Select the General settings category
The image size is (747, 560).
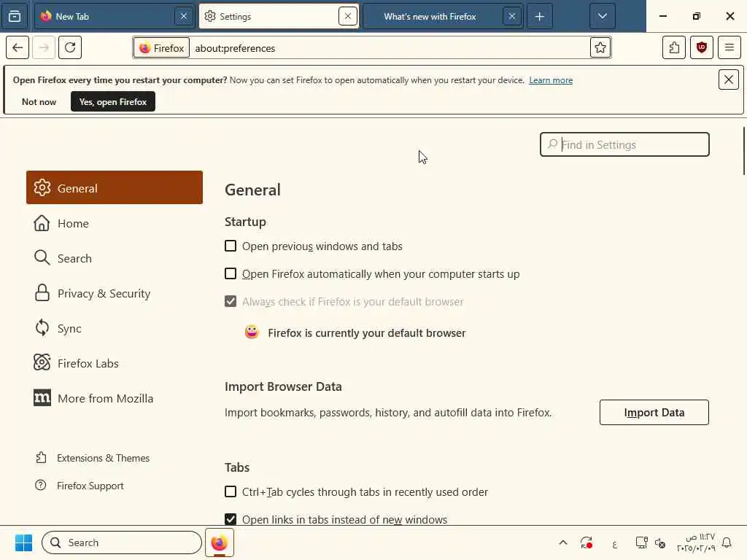[x=115, y=187]
